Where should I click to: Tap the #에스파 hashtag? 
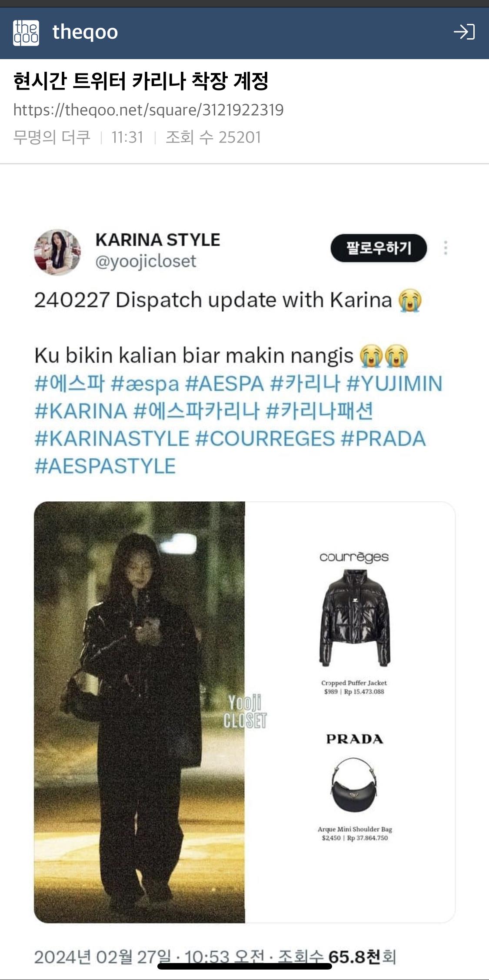(x=70, y=384)
